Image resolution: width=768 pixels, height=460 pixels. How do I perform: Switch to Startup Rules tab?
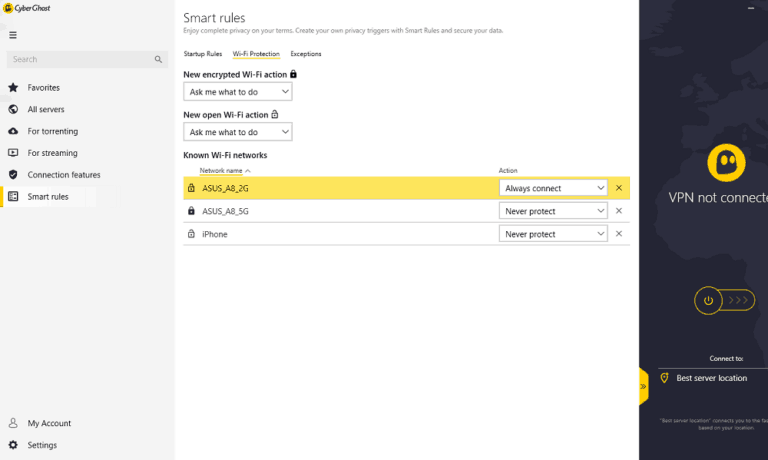[x=203, y=54]
